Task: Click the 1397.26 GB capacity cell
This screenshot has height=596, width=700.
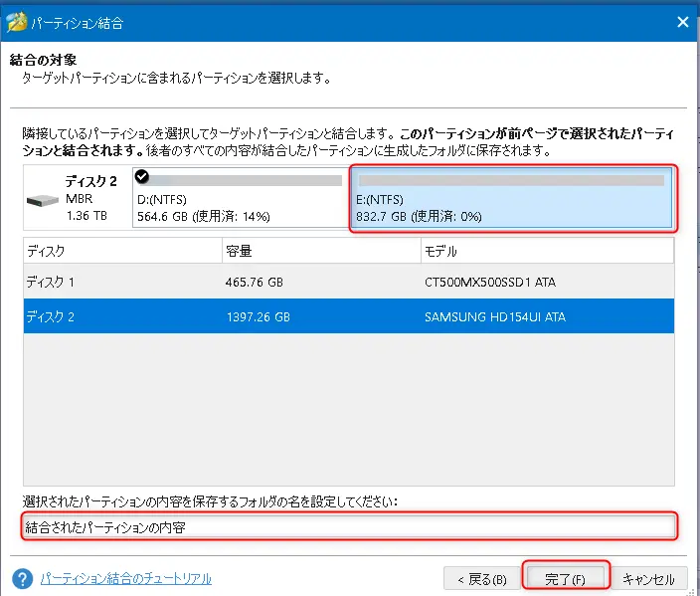Action: tap(259, 317)
